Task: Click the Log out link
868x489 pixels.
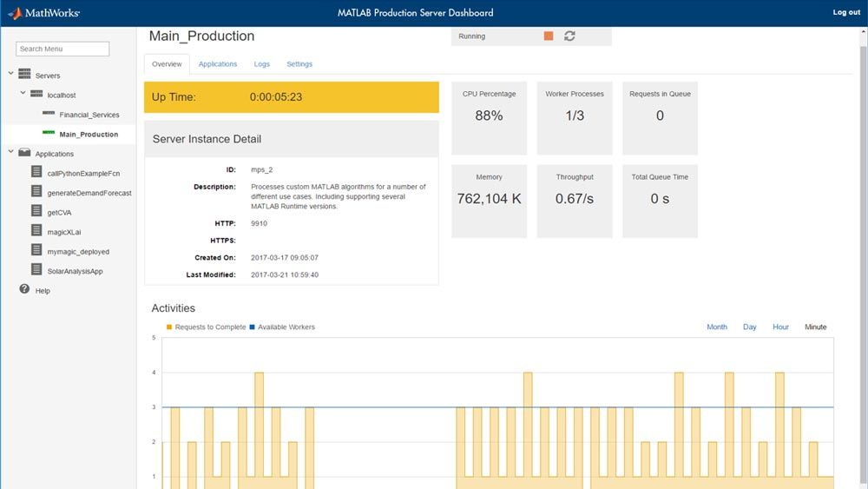Action: (846, 12)
